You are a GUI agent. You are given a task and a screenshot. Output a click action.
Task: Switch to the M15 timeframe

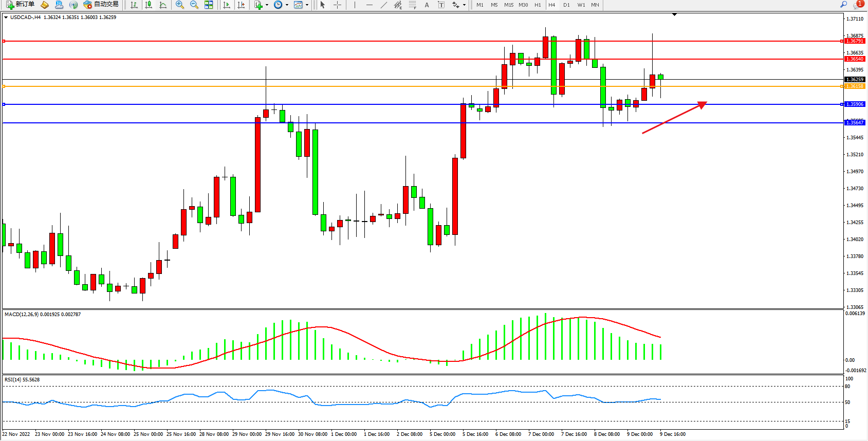509,5
